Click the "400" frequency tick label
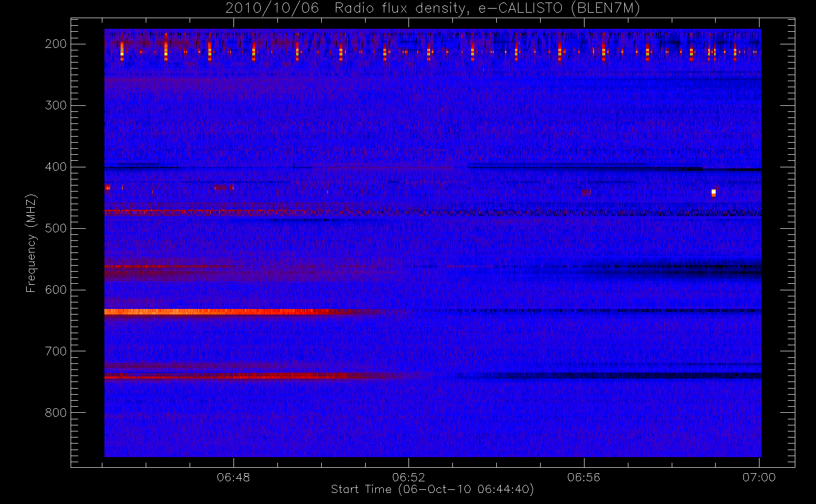Viewport: 816px width, 504px height. point(56,167)
